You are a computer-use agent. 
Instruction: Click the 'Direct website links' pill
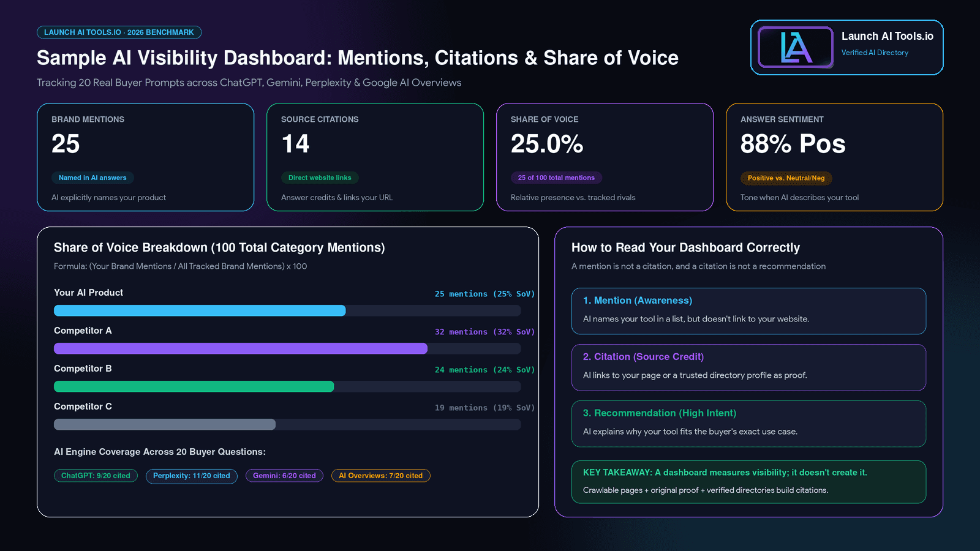pos(320,178)
